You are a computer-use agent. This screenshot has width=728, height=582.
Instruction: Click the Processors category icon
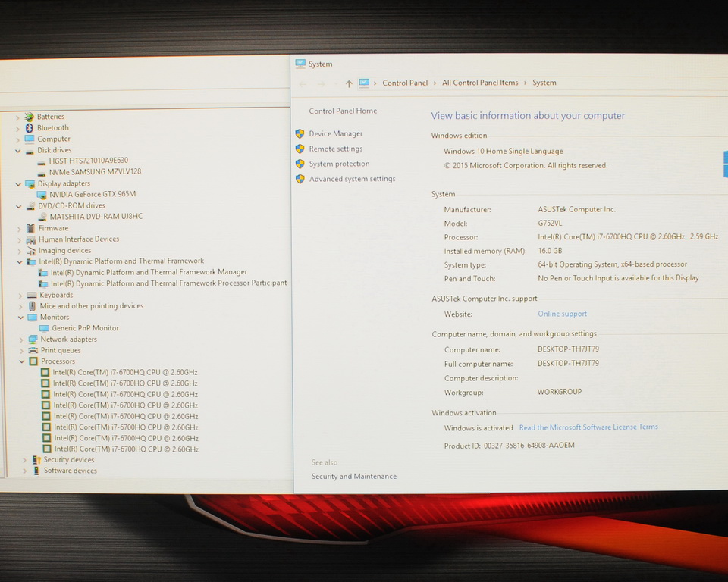click(33, 361)
